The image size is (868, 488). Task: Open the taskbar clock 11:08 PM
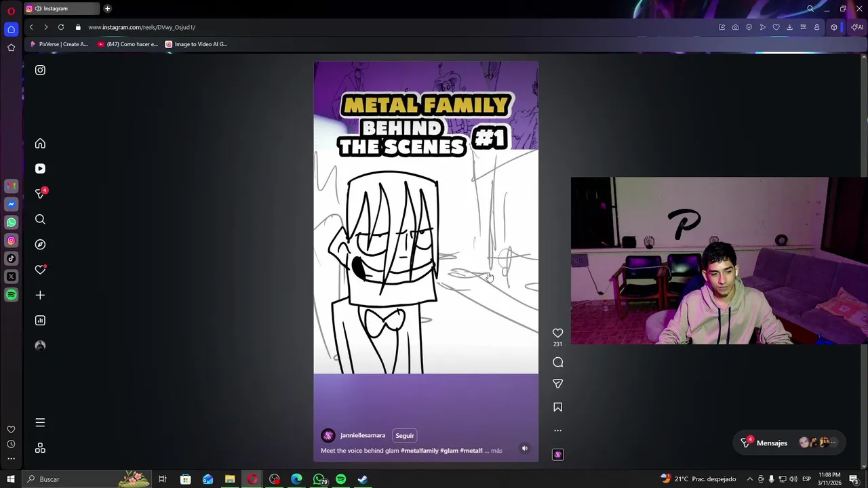829,479
